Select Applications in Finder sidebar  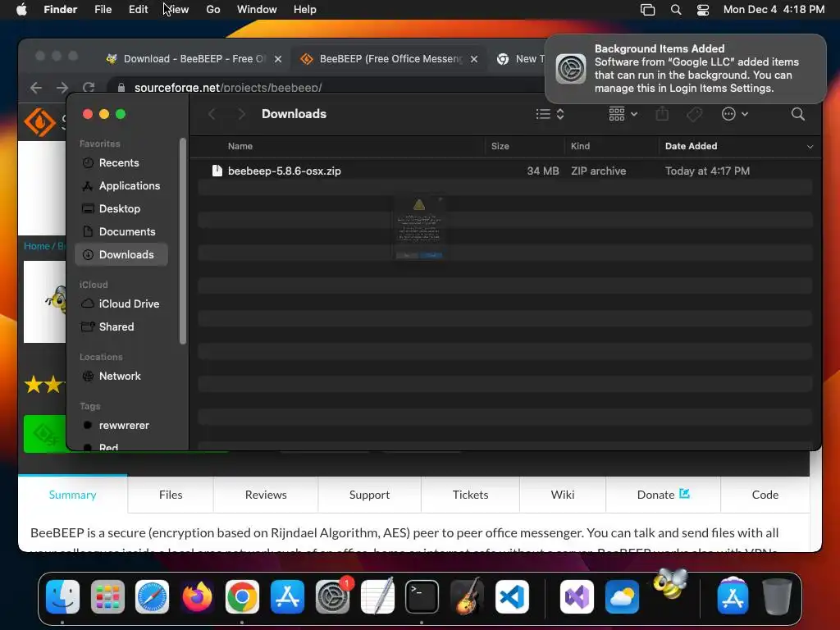121,186
